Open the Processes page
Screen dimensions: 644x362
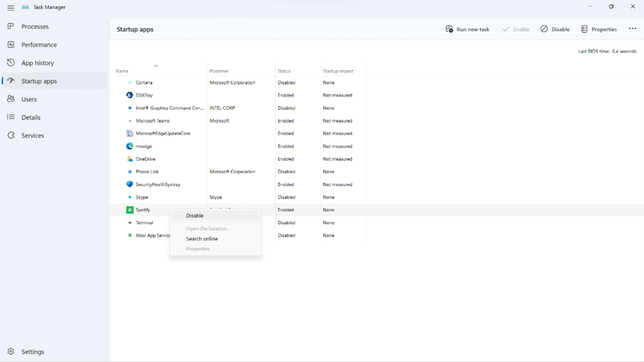pyautogui.click(x=55, y=26)
